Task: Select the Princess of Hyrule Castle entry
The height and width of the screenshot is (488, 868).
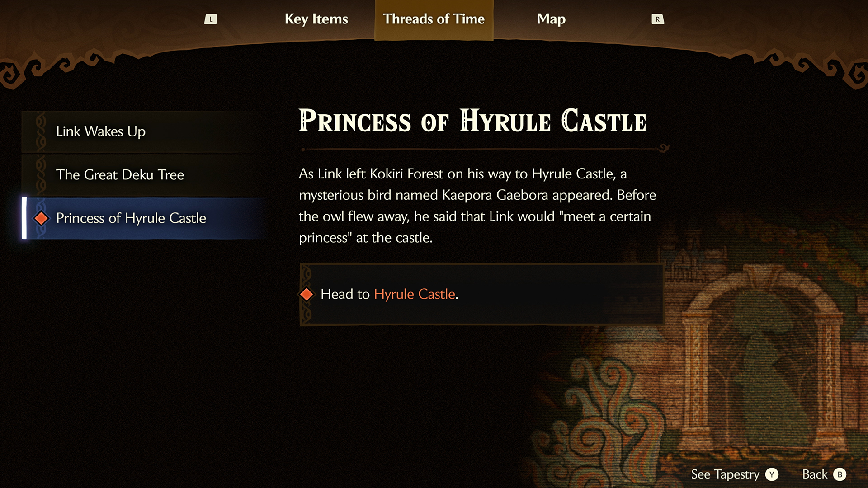Action: (x=143, y=218)
